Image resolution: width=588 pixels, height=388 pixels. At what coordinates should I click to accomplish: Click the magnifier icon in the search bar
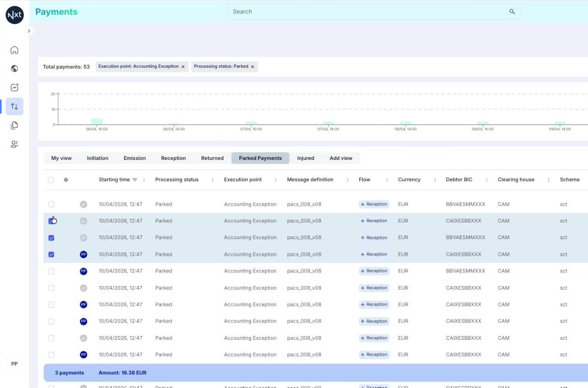[512, 12]
